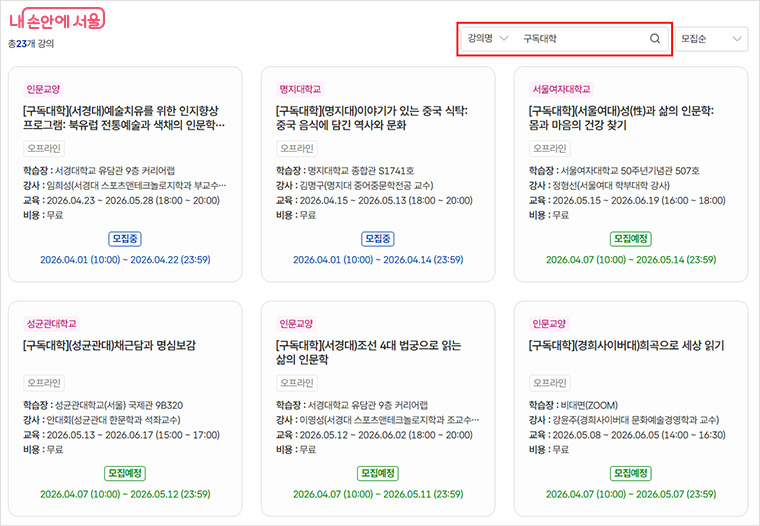
Task: Click 인문교양 tag on 조선 4대 법궁 card
Action: point(296,323)
